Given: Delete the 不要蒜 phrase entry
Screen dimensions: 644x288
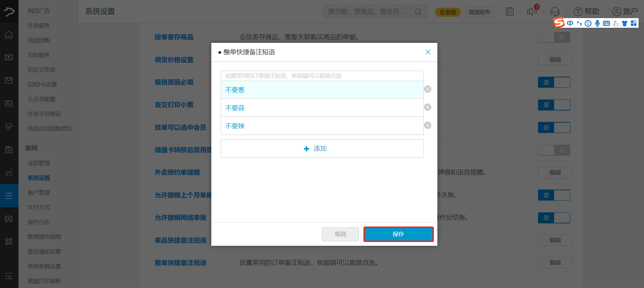Looking at the screenshot, I should pyautogui.click(x=427, y=107).
